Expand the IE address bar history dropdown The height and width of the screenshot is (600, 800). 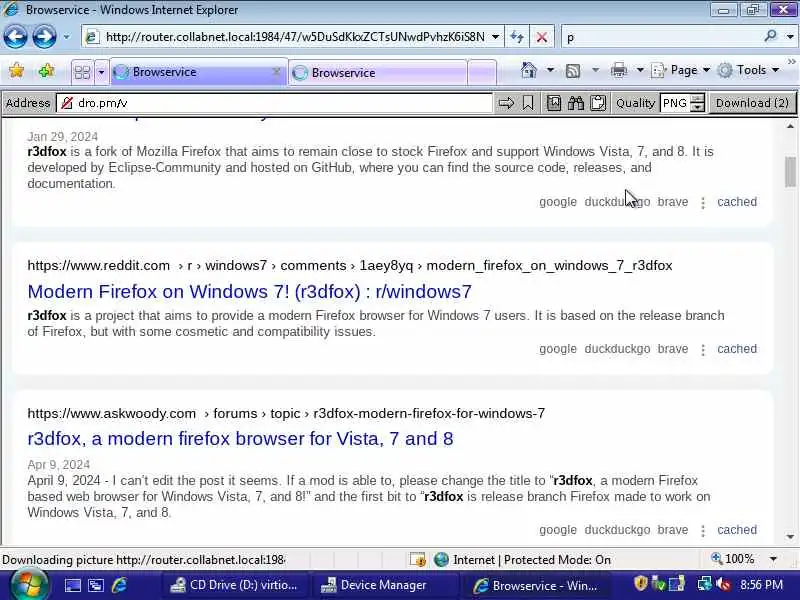(x=495, y=37)
